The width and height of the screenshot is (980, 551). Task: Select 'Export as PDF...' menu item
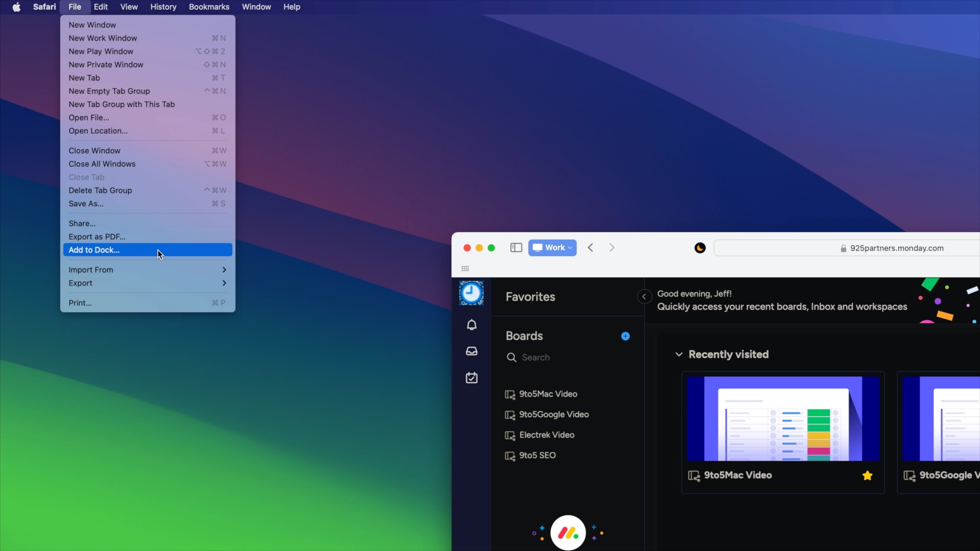97,236
